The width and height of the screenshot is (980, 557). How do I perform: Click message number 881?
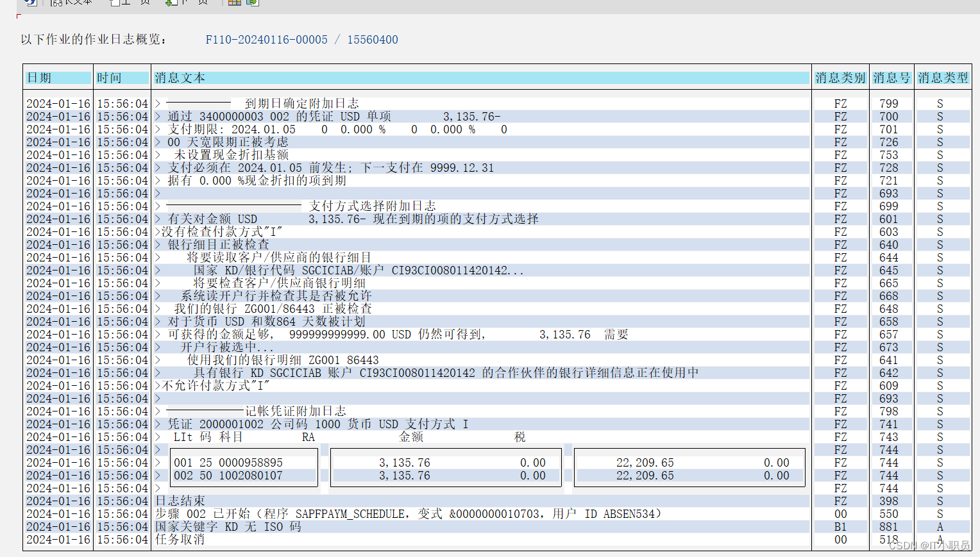coord(889,526)
